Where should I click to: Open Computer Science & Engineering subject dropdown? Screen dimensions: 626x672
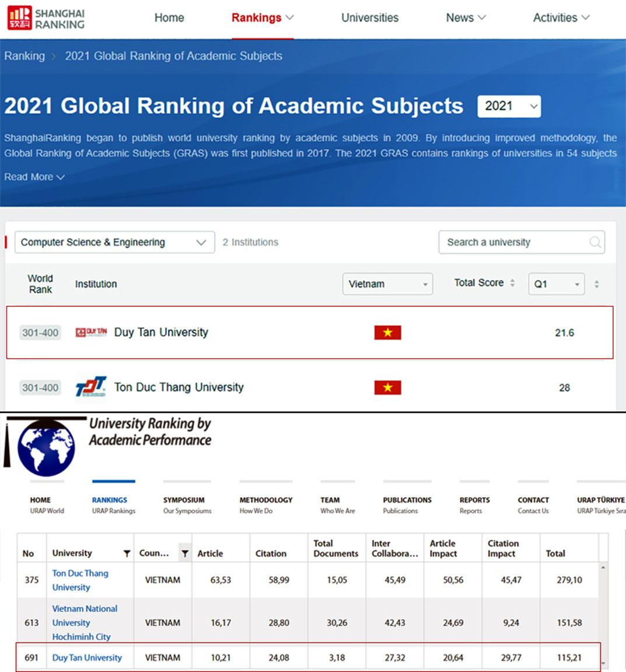114,242
